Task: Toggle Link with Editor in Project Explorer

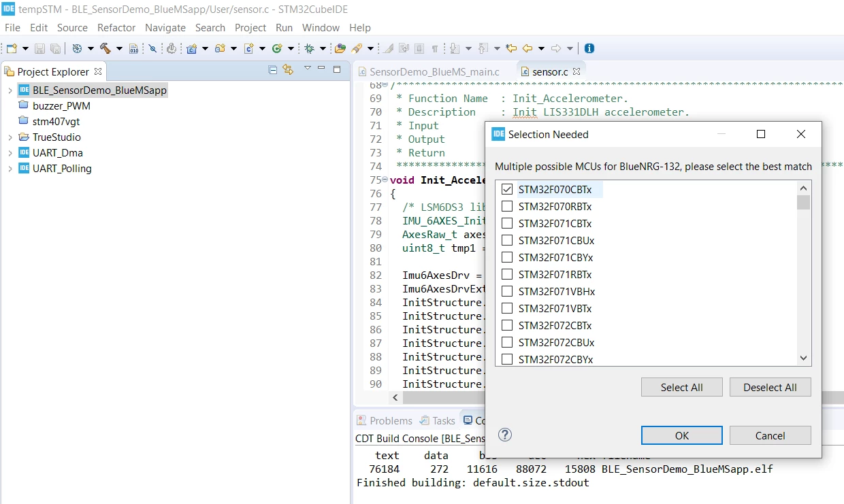Action: (x=288, y=69)
